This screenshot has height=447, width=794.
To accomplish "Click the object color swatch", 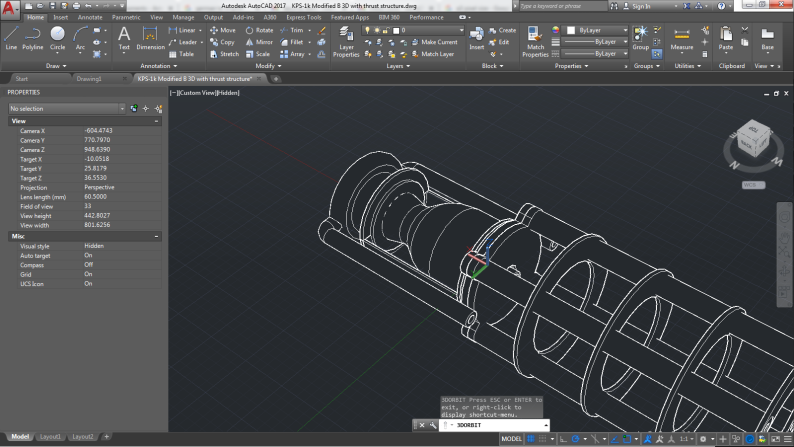I will (571, 30).
